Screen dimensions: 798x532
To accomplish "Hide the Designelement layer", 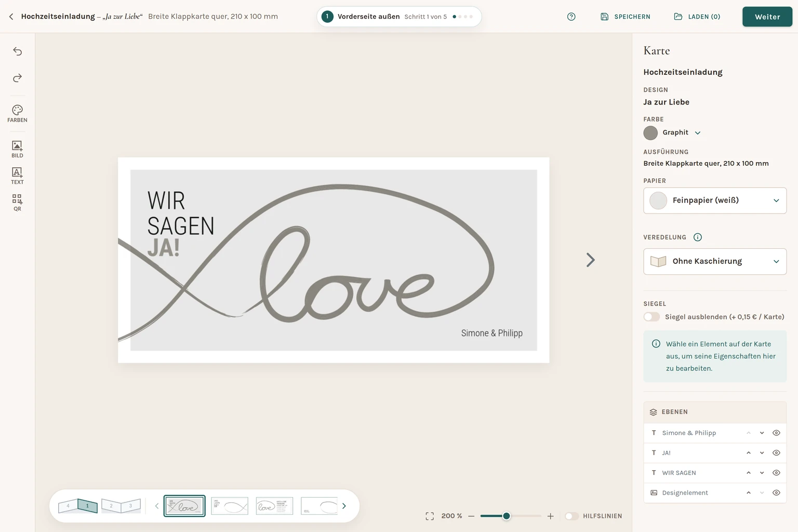I will click(776, 493).
